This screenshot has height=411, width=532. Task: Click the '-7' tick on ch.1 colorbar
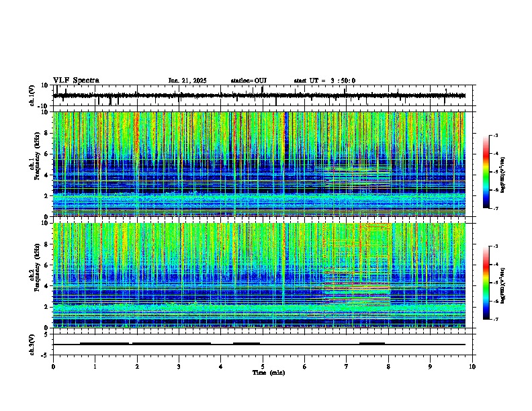[495, 208]
